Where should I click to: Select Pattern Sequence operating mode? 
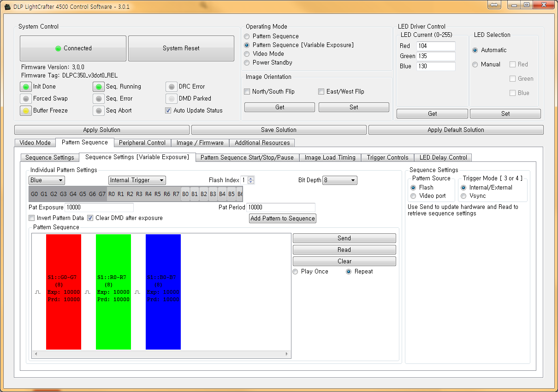click(247, 36)
